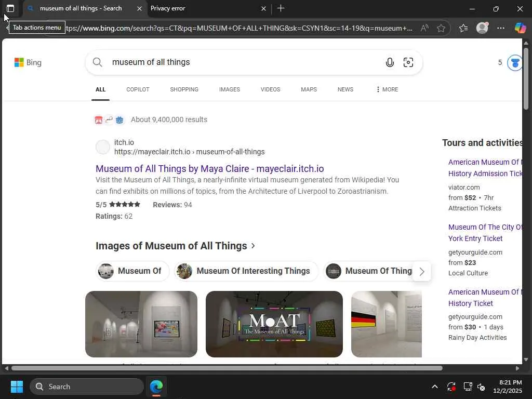
Task: Open American Museum Of History Ticket link
Action: click(485, 298)
